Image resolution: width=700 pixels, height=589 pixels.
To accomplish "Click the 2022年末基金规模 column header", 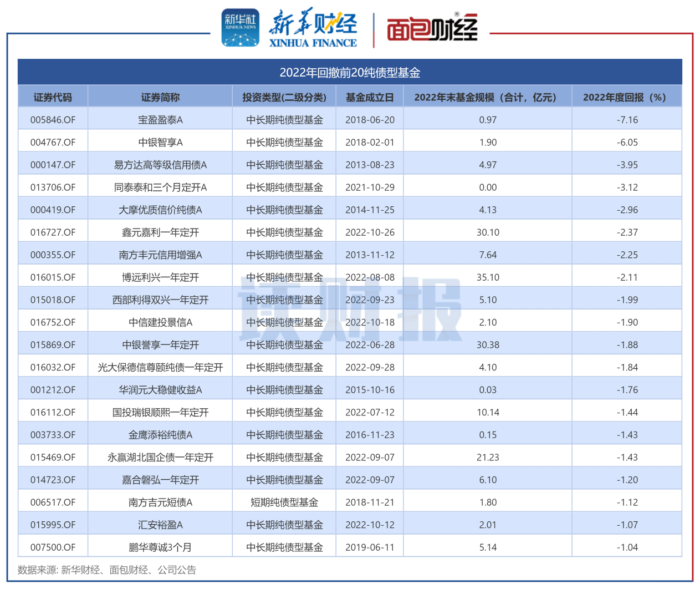I will pyautogui.click(x=488, y=97).
